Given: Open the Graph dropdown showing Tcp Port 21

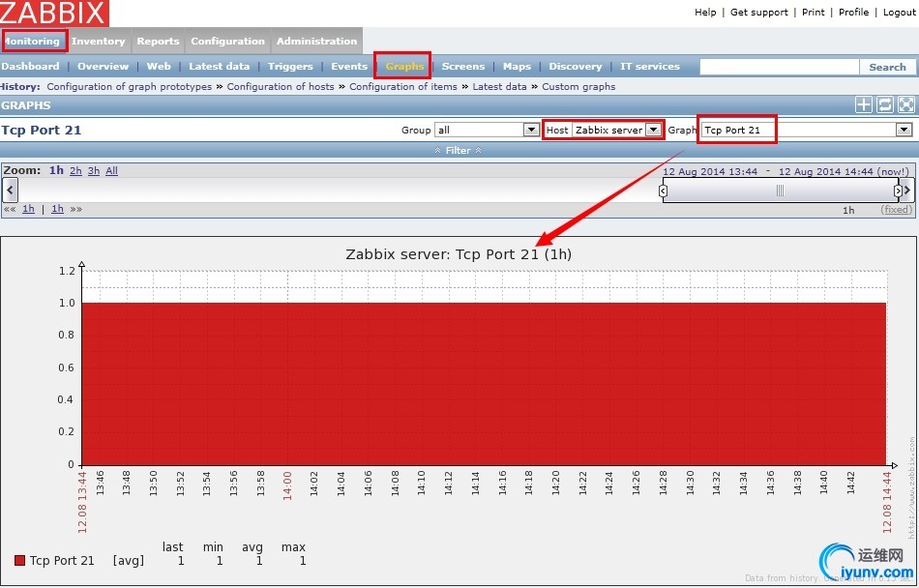Looking at the screenshot, I should [807, 130].
